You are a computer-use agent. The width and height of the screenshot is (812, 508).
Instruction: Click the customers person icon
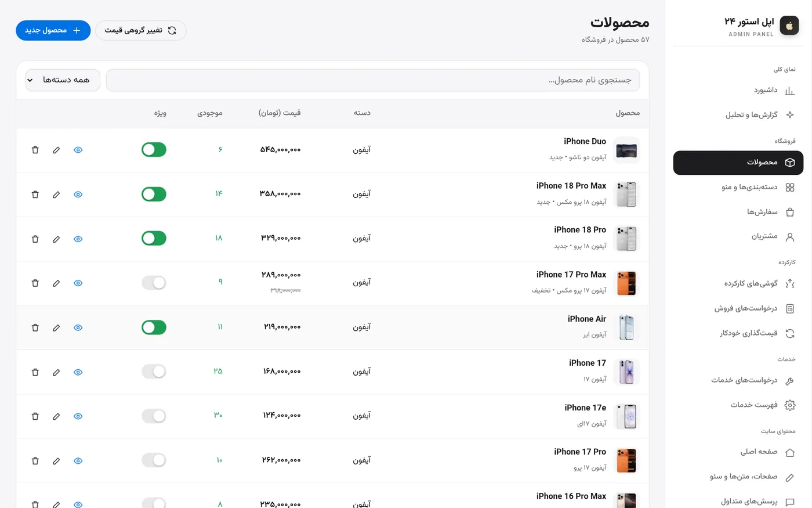[x=790, y=237]
